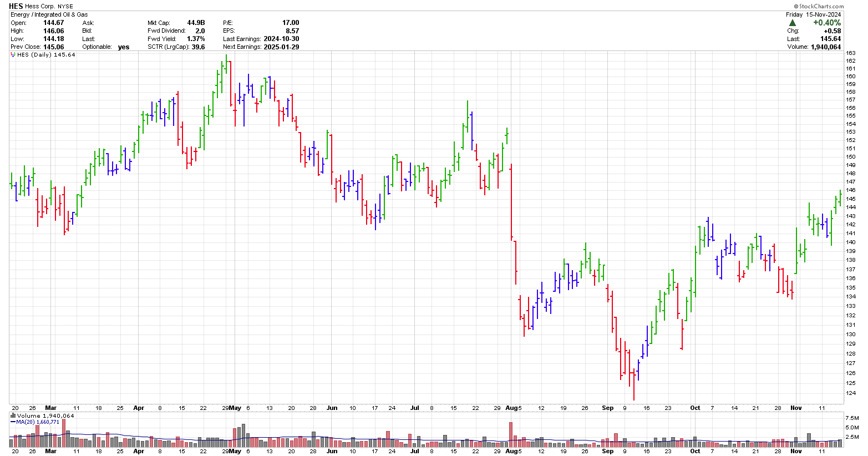The width and height of the screenshot is (868, 456).
Task: Click the 2.5M label on volume axis
Action: (852, 438)
